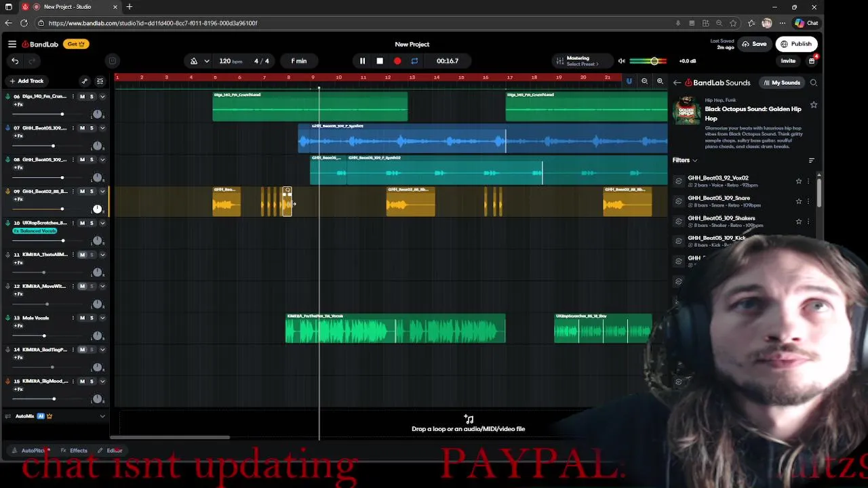The width and height of the screenshot is (868, 488).
Task: Expand track 13 Male Vocals chevron
Action: (x=102, y=318)
